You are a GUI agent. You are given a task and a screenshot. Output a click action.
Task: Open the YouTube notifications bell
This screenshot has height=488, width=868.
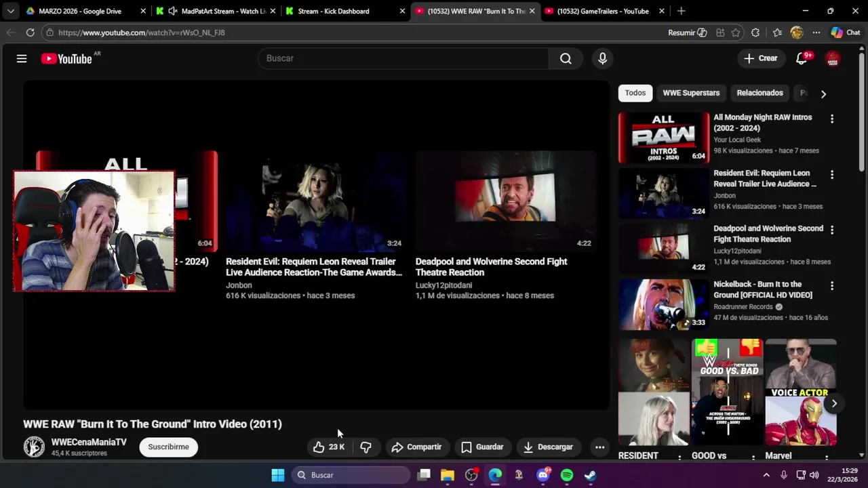pyautogui.click(x=802, y=58)
